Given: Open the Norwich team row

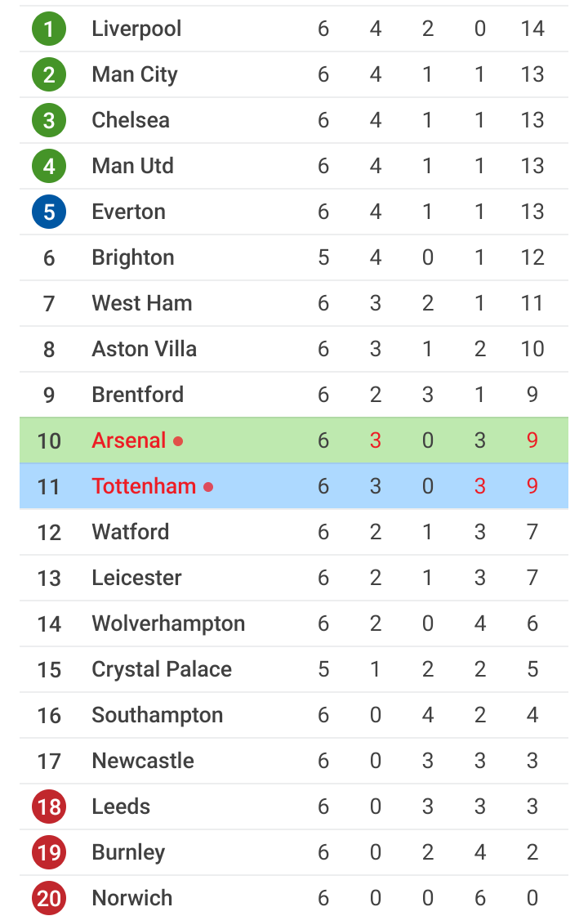Looking at the screenshot, I should click(294, 896).
